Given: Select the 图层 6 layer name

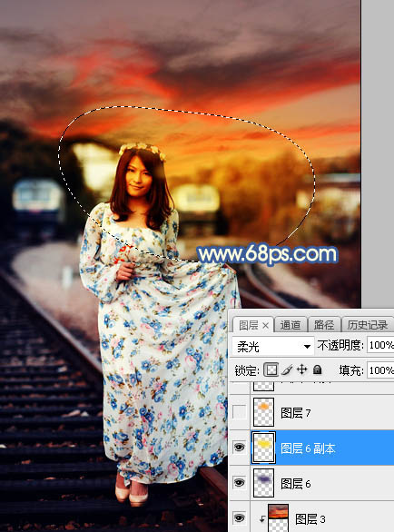Looking at the screenshot, I should 295,484.
